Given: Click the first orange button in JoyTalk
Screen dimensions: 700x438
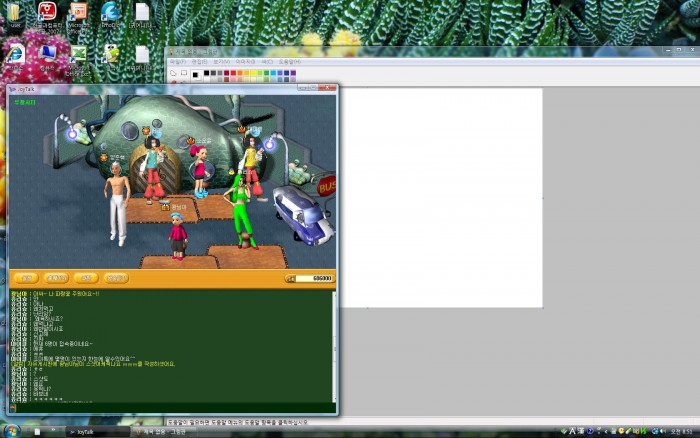Looking at the screenshot, I should coord(27,278).
